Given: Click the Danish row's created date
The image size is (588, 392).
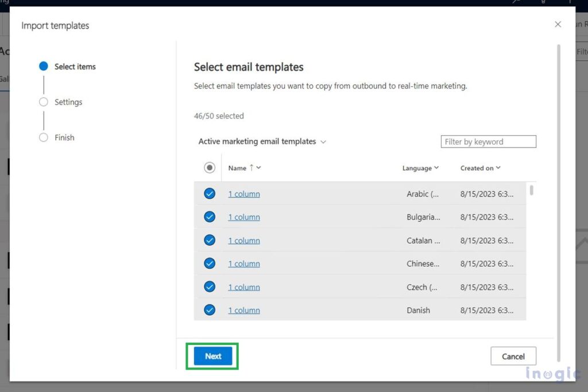Looking at the screenshot, I should (487, 310).
